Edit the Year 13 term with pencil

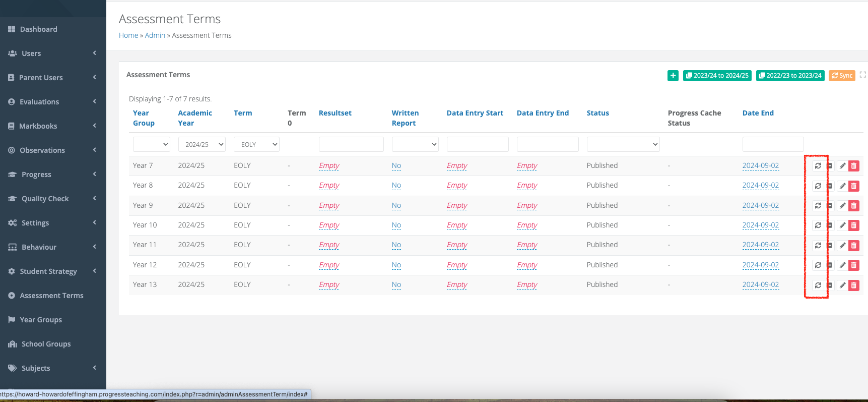point(842,285)
